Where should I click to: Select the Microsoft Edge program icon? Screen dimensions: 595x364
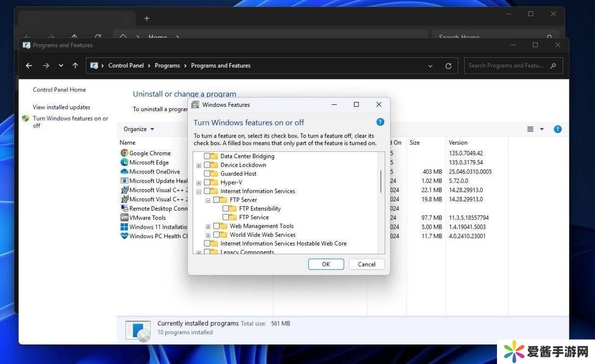coord(124,163)
